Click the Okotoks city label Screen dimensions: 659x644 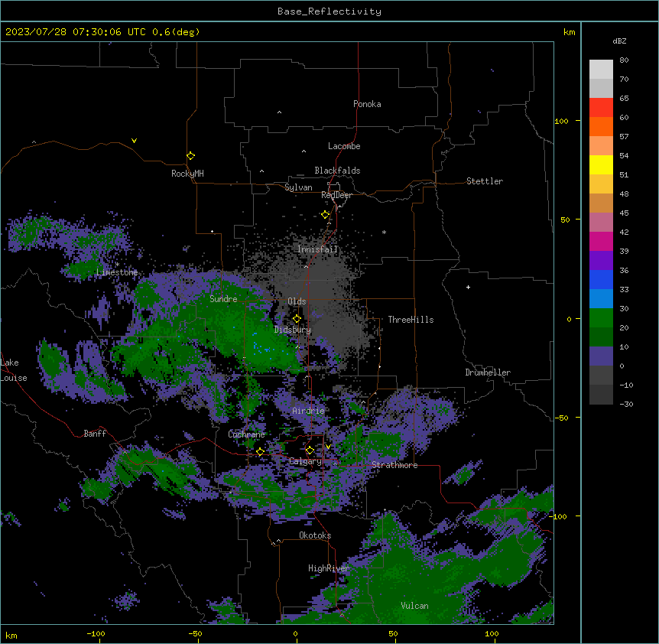tap(315, 535)
